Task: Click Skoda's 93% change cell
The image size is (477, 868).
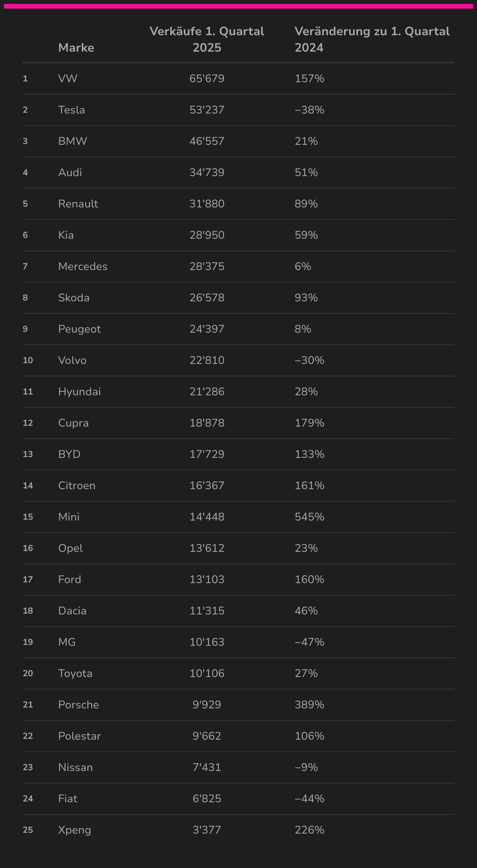Action: click(x=306, y=298)
